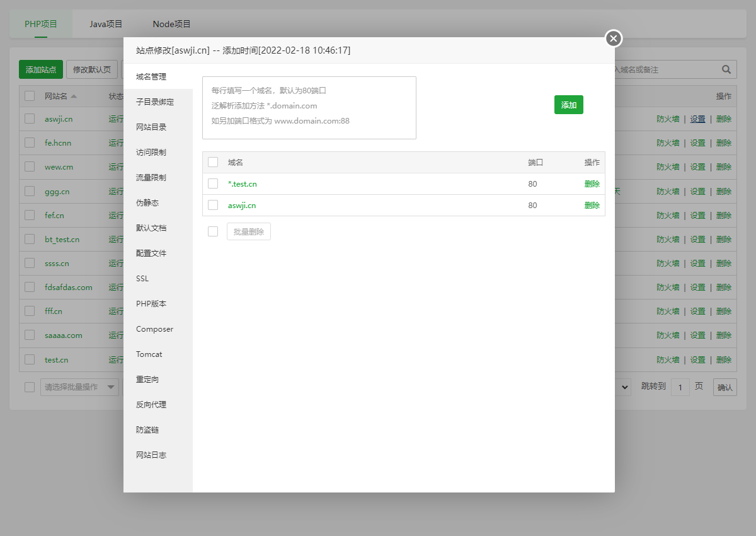Open the 请选择批量操作 dropdown

click(80, 387)
